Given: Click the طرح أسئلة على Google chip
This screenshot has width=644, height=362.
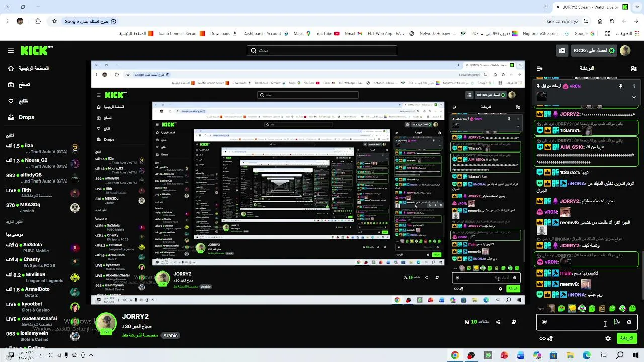Looking at the screenshot, I should 90,21.
